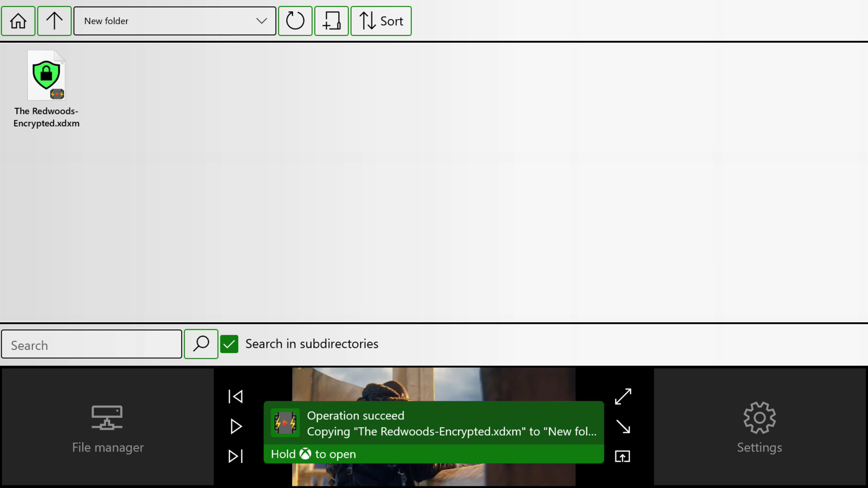Shrink player with diagonal arrow icon
The height and width of the screenshot is (488, 868).
pyautogui.click(x=623, y=427)
